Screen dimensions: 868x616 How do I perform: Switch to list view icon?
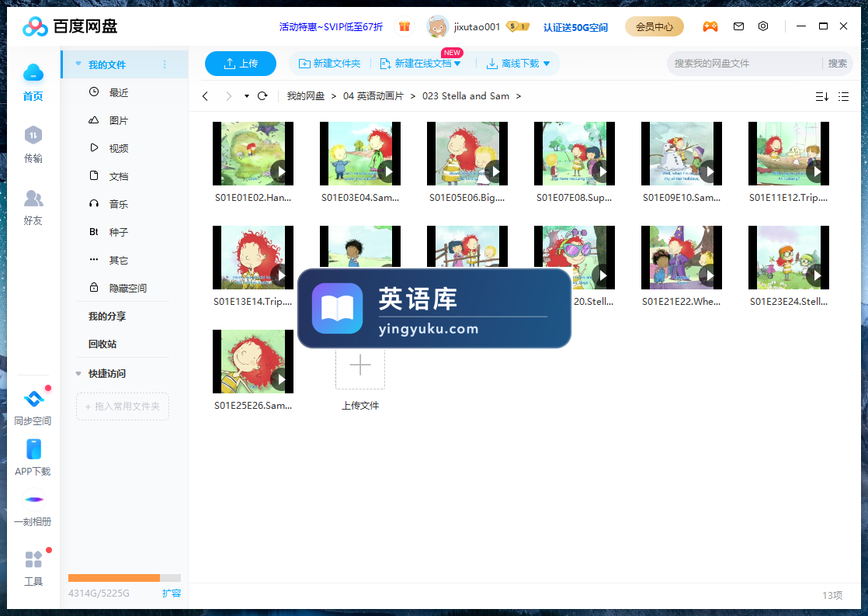(844, 97)
